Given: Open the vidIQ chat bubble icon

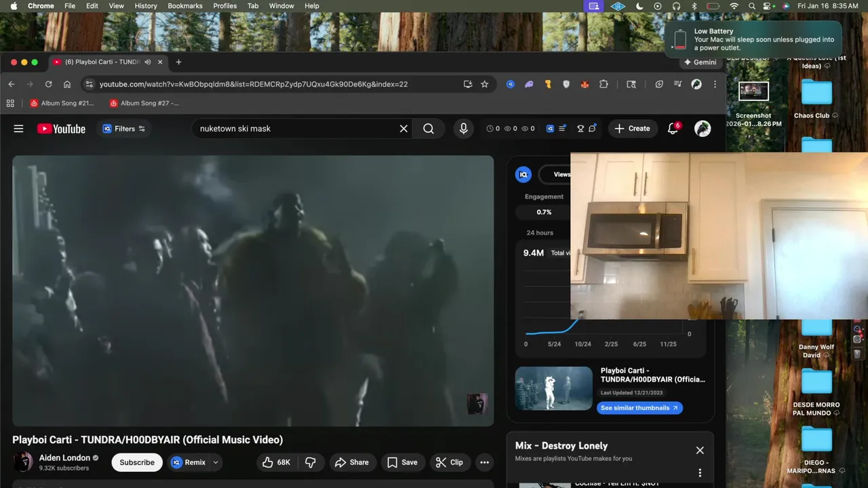Looking at the screenshot, I should pos(592,129).
